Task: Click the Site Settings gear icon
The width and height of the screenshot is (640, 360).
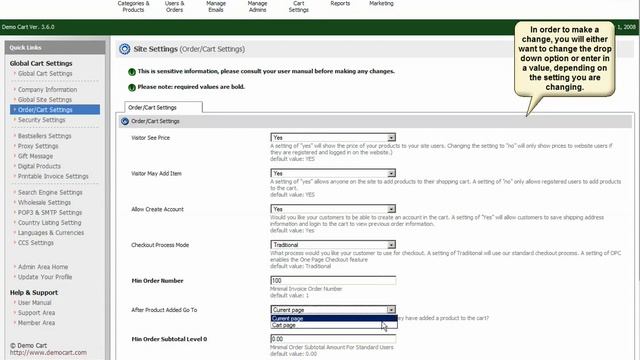Action: pos(124,49)
